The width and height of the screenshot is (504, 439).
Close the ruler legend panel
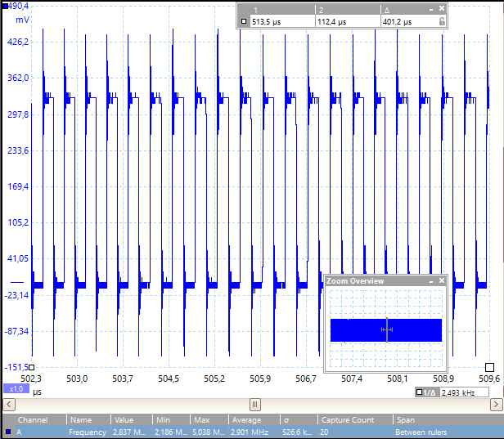click(442, 8)
